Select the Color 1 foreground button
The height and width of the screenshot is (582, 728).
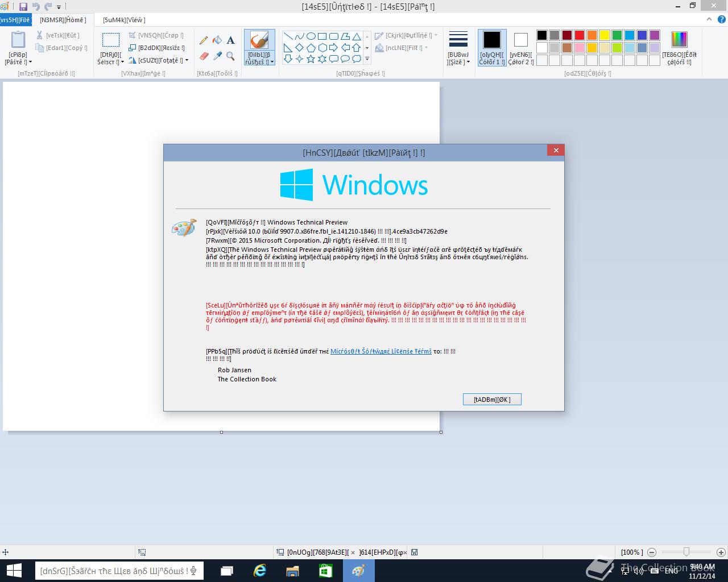(491, 48)
